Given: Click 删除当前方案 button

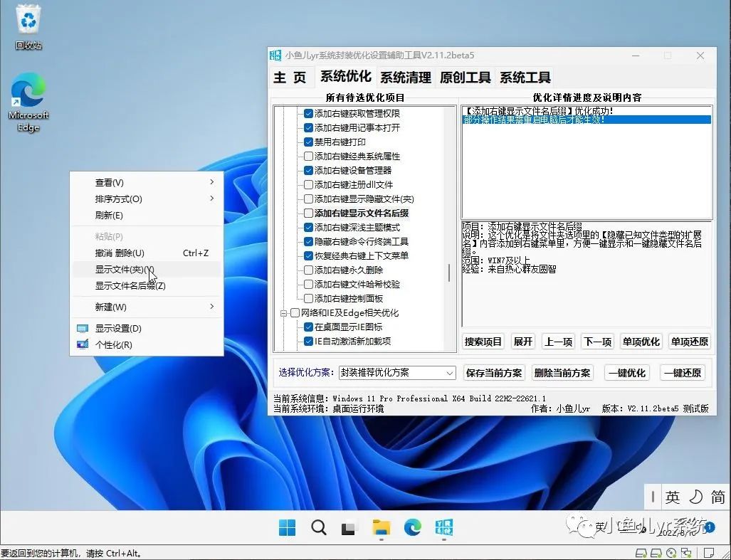Looking at the screenshot, I should click(x=562, y=373).
